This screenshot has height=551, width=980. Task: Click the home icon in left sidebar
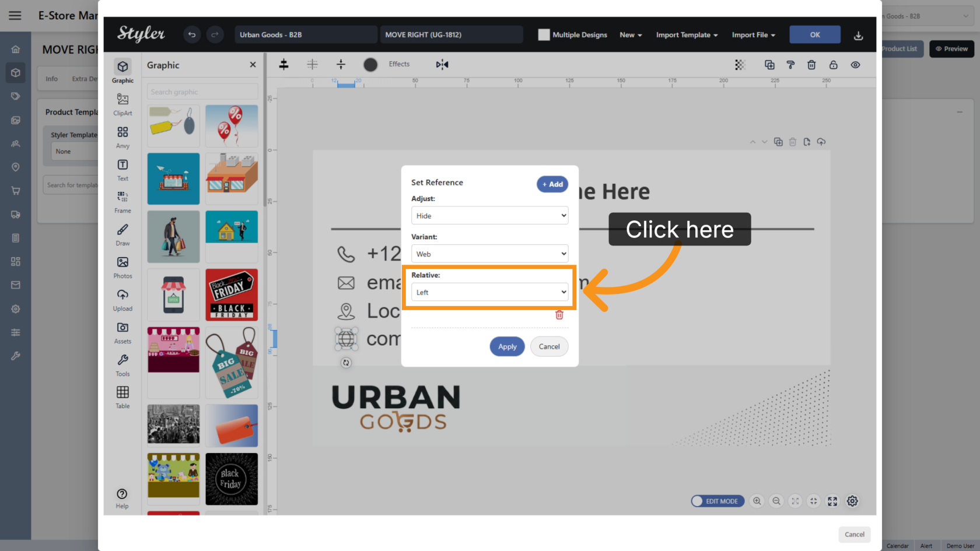pos(16,50)
